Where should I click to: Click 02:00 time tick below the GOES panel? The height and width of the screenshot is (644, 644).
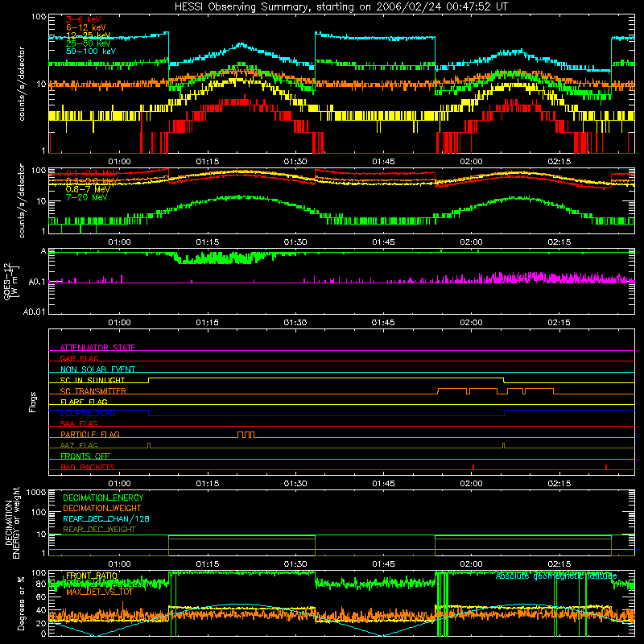(471, 323)
